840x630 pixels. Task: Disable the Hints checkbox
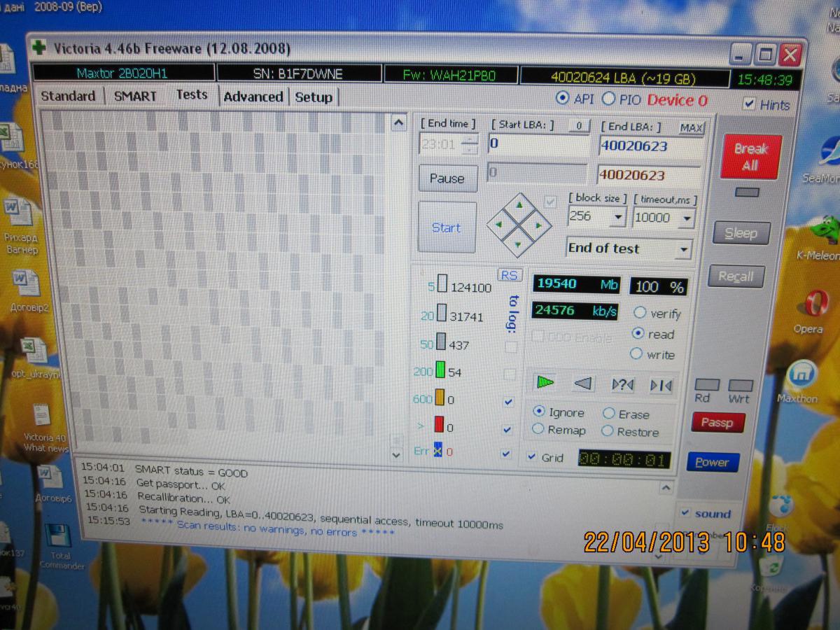pos(749,104)
